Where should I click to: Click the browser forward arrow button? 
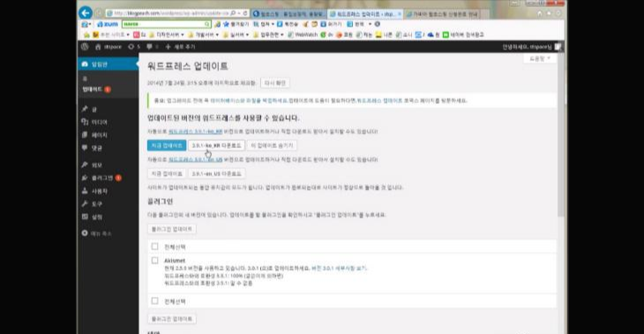point(99,13)
